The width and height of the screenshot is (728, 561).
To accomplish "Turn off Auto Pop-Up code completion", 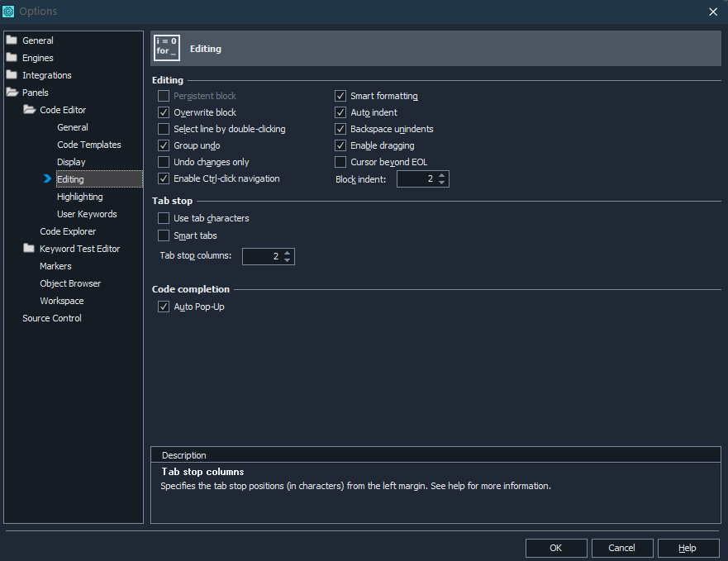I will (x=164, y=307).
